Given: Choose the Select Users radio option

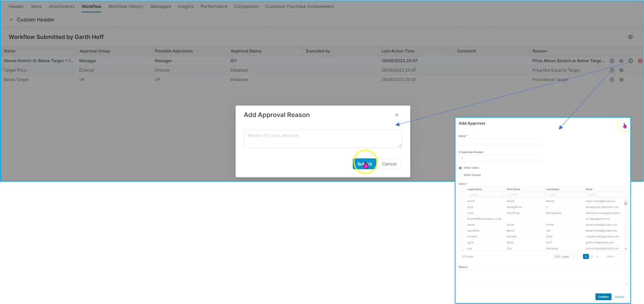Looking at the screenshot, I should coord(460,168).
